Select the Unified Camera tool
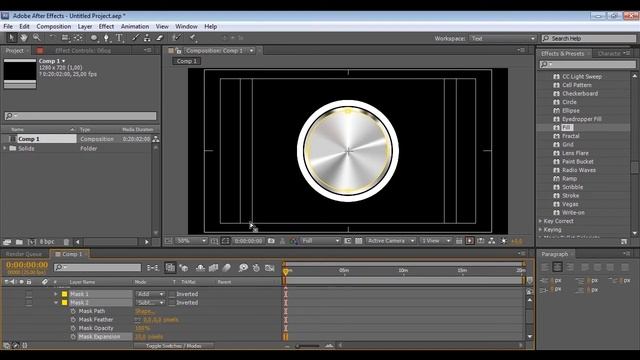The width and height of the screenshot is (640, 360). click(65, 38)
